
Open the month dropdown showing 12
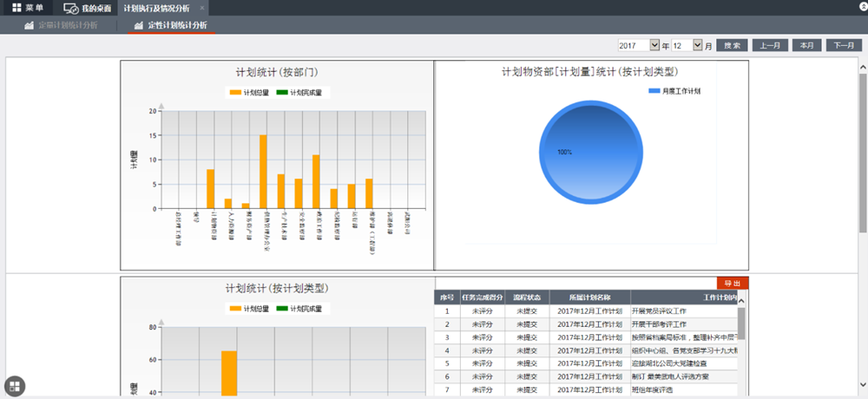tap(686, 45)
